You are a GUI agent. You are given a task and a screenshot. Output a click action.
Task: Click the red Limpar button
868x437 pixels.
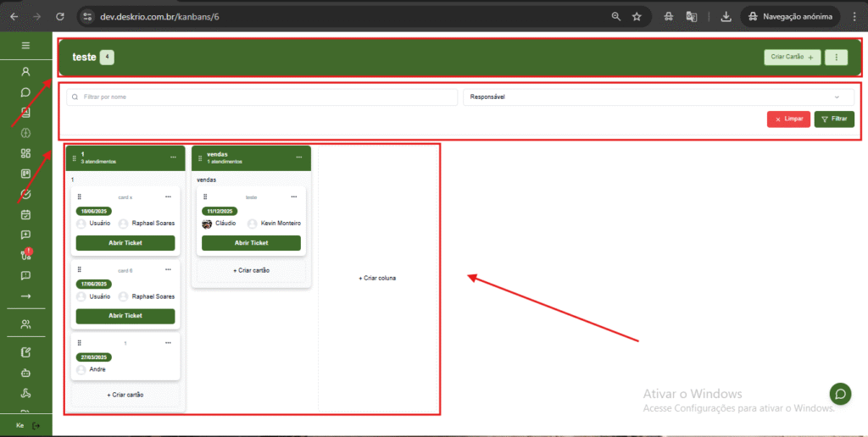[x=788, y=119]
